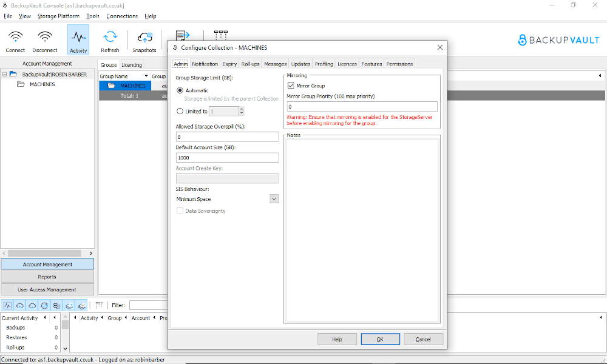Switch to the Messages tab
This screenshot has width=607, height=364.
point(275,64)
